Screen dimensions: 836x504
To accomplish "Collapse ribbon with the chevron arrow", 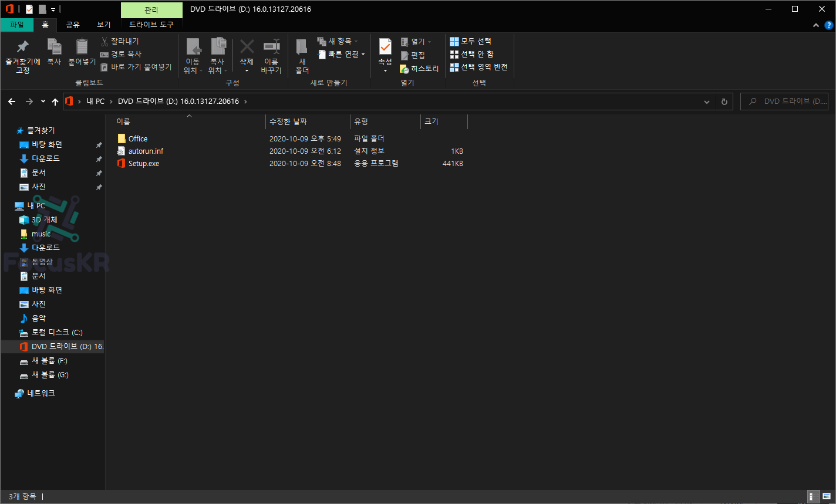I will 816,25.
